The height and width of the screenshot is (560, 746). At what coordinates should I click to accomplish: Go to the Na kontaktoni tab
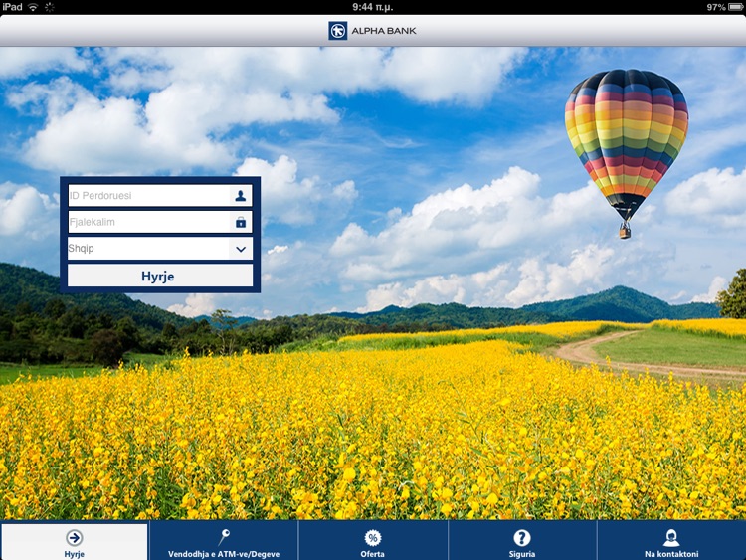(671, 541)
